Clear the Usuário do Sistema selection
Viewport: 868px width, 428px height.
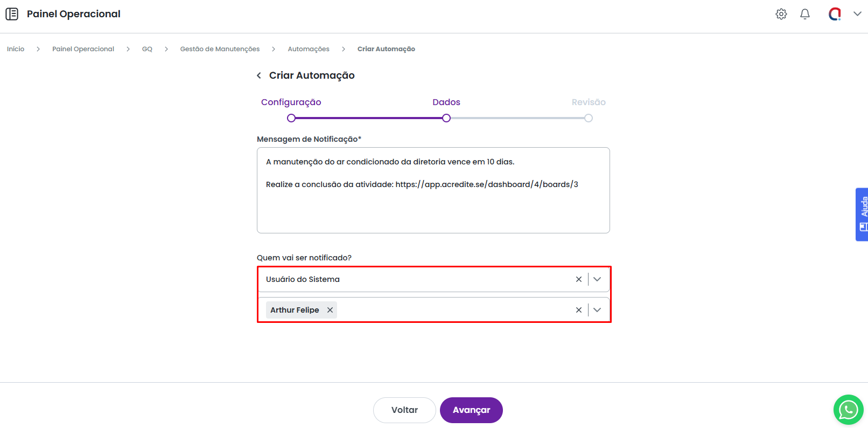click(578, 279)
